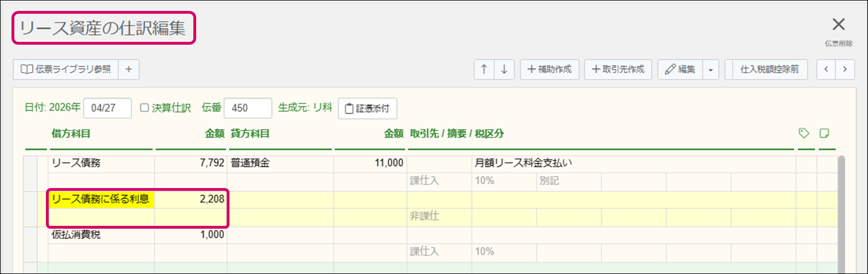The image size is (868, 274).
Task: Close the lease asset journal editor
Action: pos(838,24)
